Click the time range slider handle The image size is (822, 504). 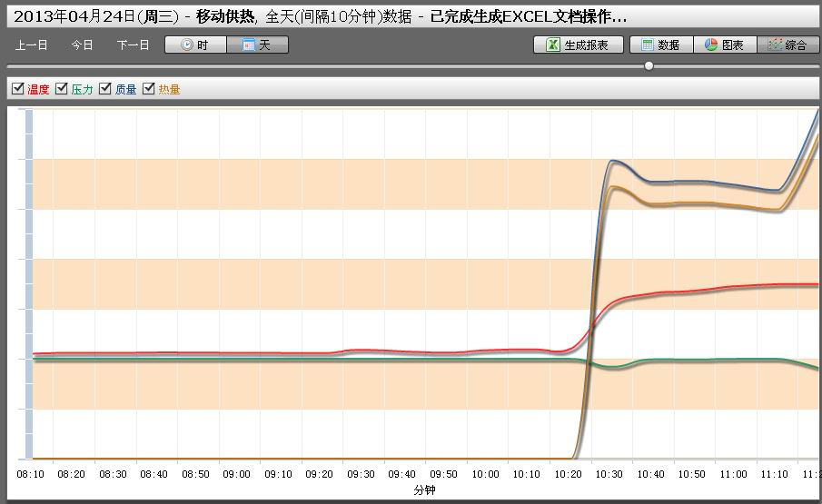coord(649,66)
